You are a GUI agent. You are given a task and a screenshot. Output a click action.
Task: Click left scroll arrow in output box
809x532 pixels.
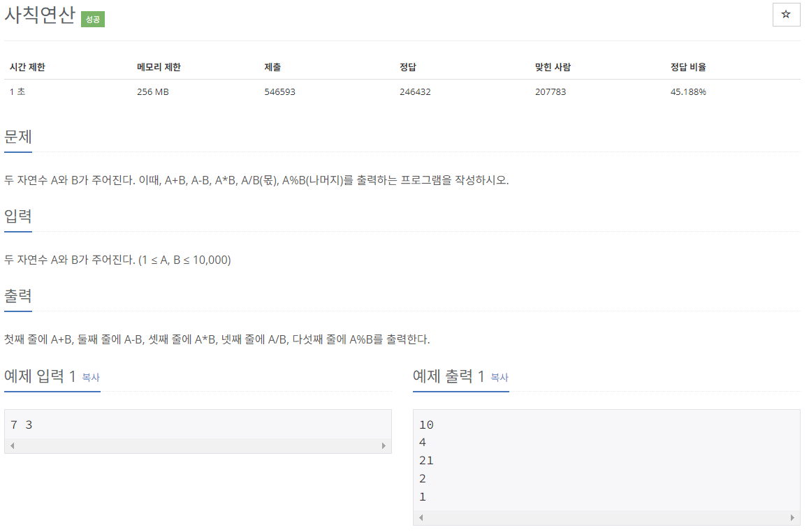click(421, 517)
